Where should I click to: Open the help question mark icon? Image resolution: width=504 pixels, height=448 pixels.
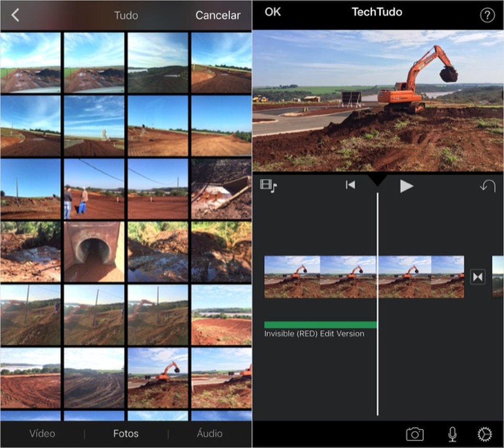tap(487, 15)
